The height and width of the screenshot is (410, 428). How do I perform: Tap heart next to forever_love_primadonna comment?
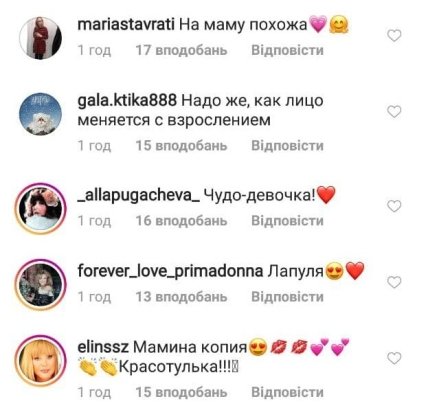tap(394, 282)
